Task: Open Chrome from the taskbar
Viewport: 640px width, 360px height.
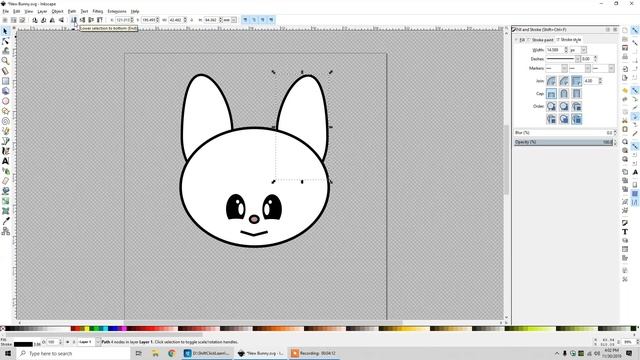Action: tap(171, 353)
